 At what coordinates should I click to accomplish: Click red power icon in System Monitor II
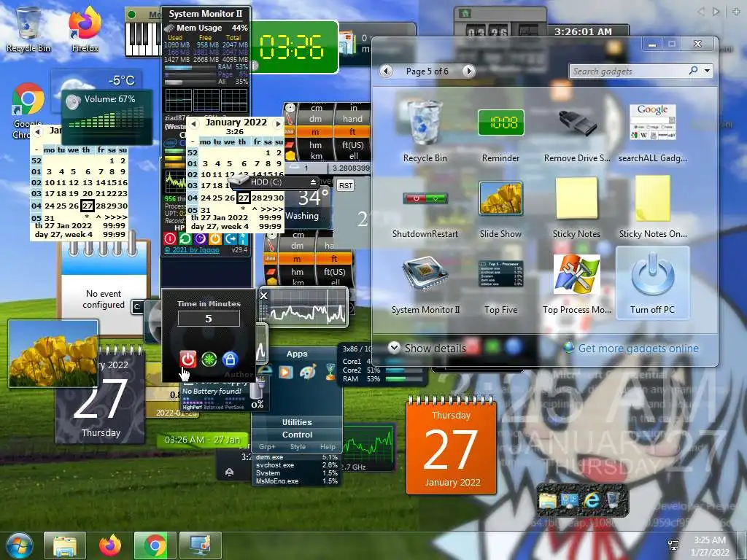click(170, 238)
